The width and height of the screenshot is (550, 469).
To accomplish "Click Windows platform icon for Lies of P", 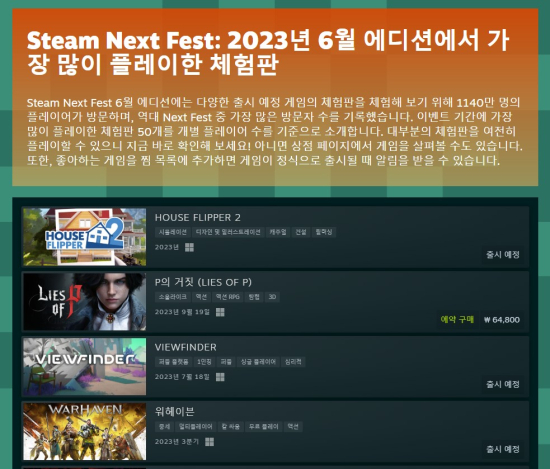I will pyautogui.click(x=220, y=312).
